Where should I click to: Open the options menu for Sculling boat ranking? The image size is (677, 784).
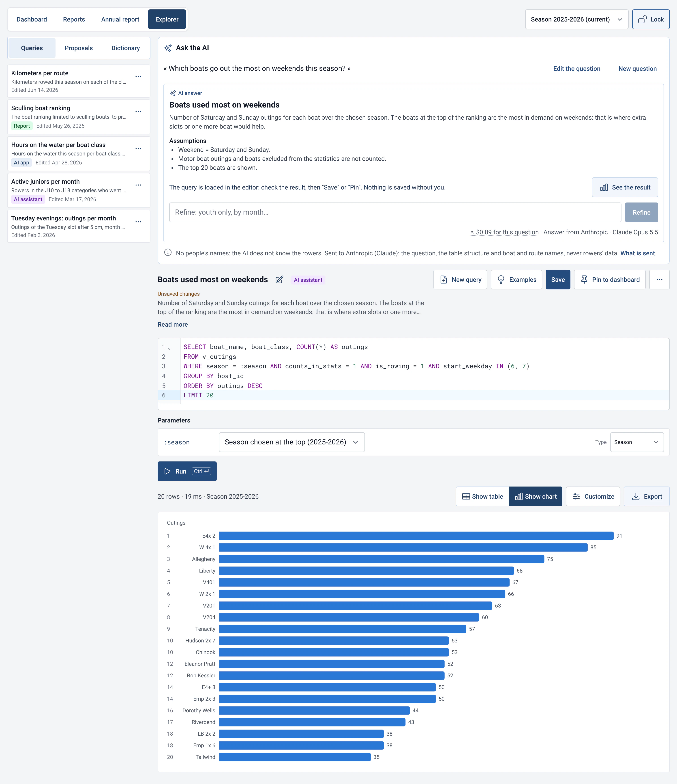point(138,112)
